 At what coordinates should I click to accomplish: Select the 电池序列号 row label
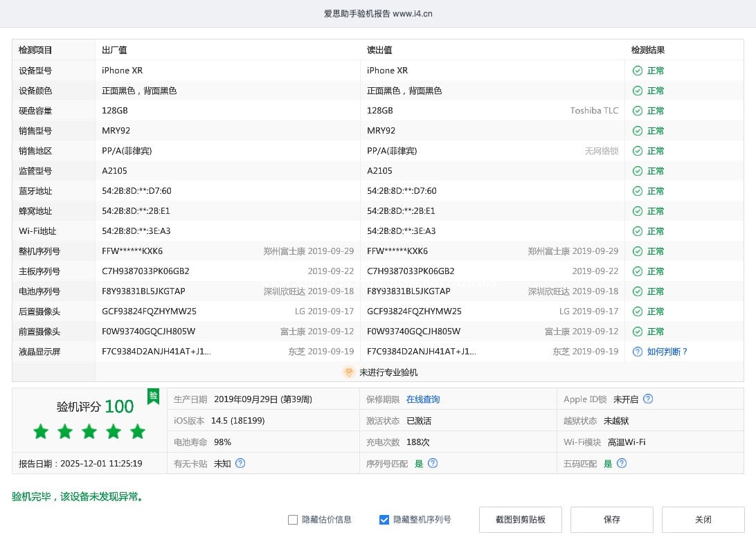coord(39,291)
